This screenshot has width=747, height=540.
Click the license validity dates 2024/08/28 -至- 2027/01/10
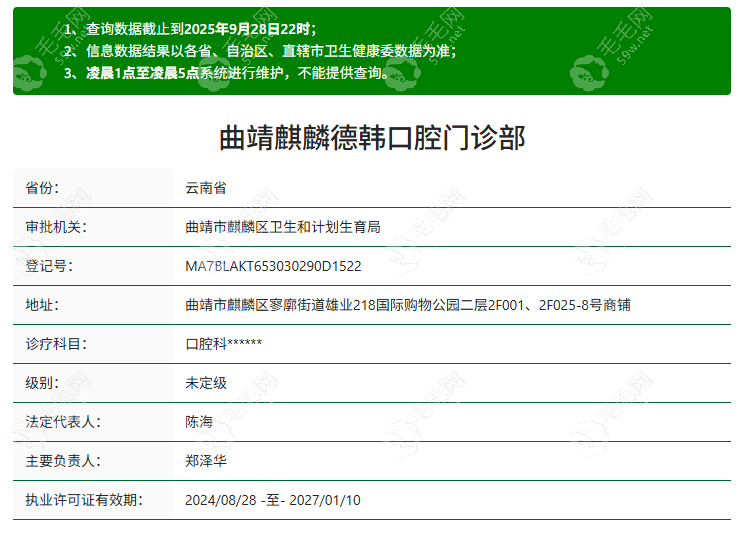coord(273,500)
